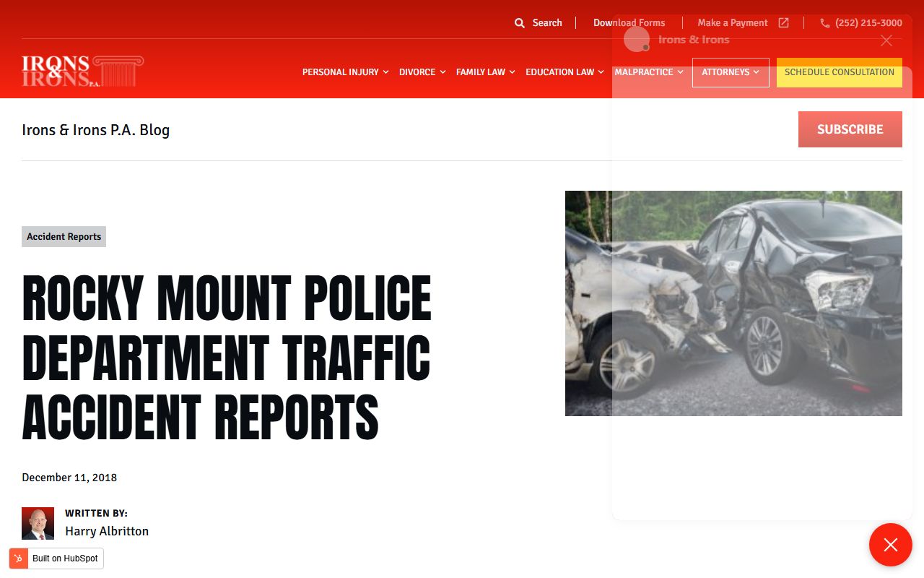Click the Irons & Irons P.A. logo
Screen dimensions: 924x578
(82, 71)
